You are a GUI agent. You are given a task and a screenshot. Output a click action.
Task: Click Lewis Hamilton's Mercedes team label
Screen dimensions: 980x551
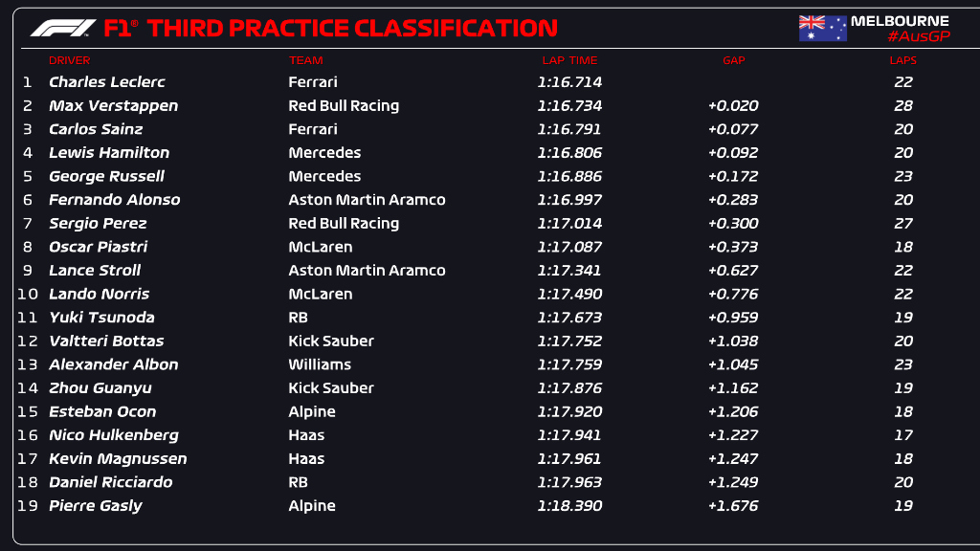(x=324, y=153)
